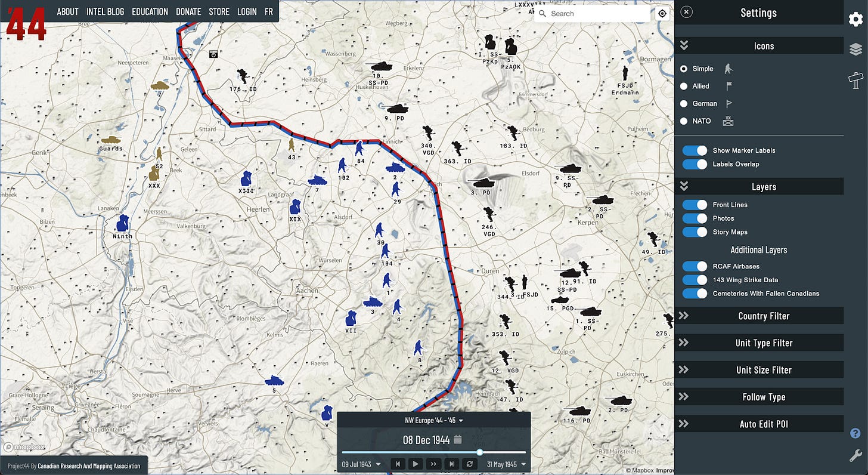Open the wrench tools icon

(855, 457)
